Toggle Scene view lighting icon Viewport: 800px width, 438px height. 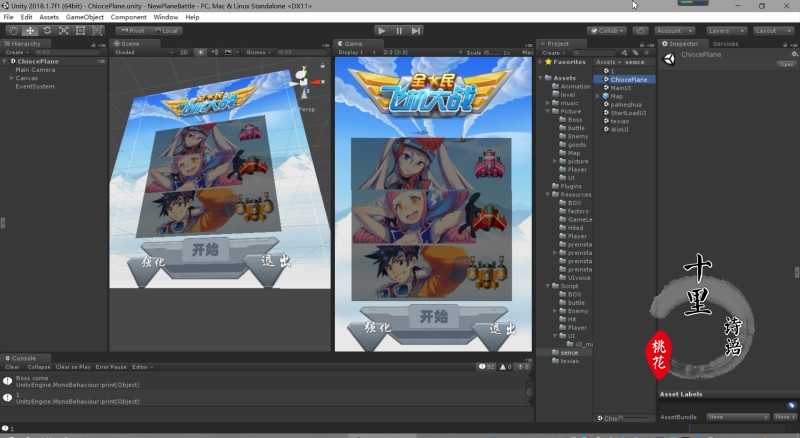point(201,52)
